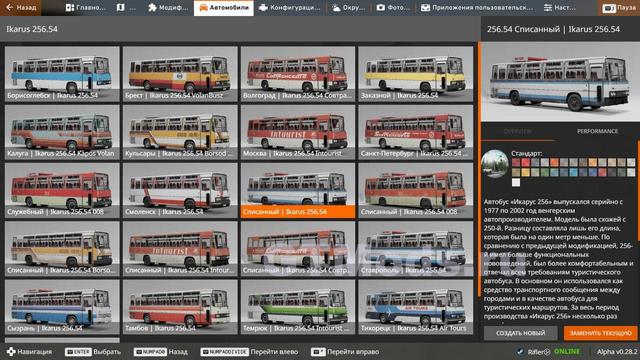Image resolution: width=640 pixels, height=360 pixels.
Task: Open the Главное меню tab
Action: pyautogui.click(x=85, y=8)
